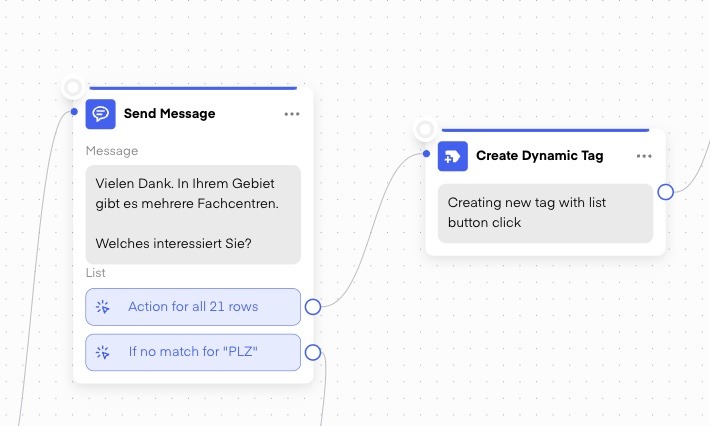The height and width of the screenshot is (426, 710).
Task: Select the "If no match for PLZ" button
Action: coord(192,352)
